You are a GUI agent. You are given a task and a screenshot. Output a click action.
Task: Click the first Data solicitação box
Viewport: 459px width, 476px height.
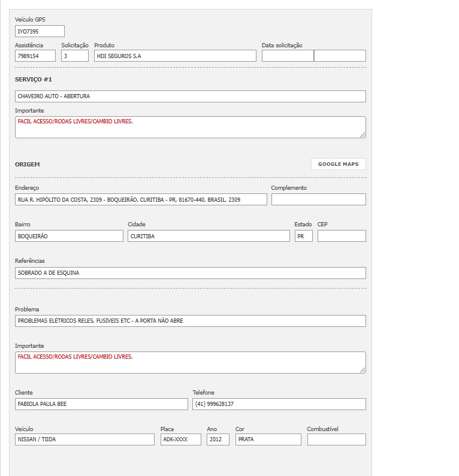[288, 56]
